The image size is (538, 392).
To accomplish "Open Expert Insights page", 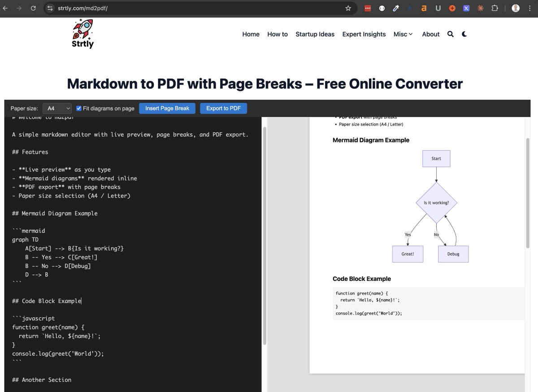I will (x=364, y=34).
